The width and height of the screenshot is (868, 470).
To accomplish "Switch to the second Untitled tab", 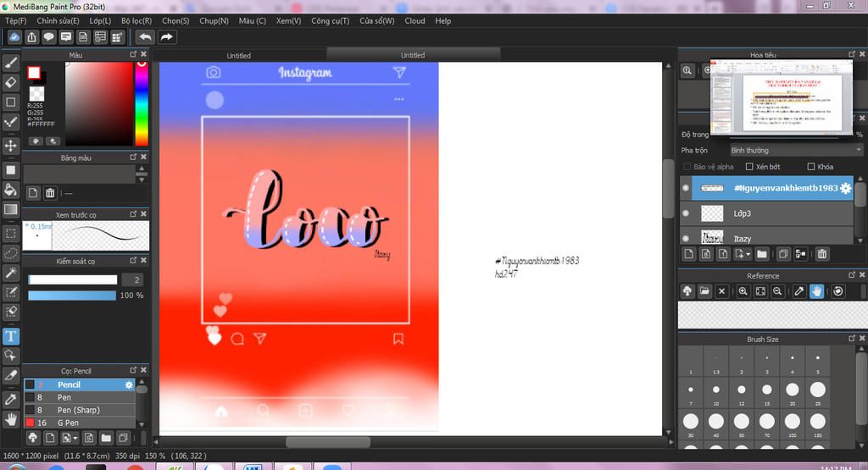I will point(413,55).
